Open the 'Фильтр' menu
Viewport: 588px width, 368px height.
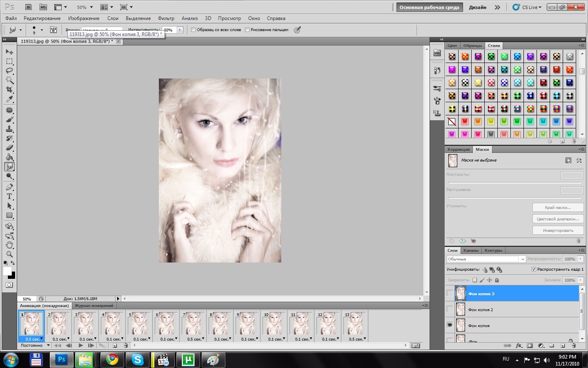(x=166, y=18)
